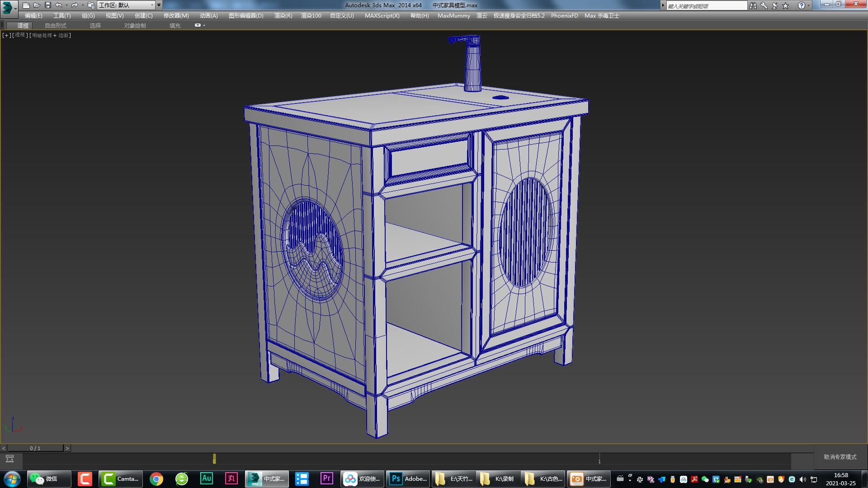Save the scene using the Save icon
The height and width of the screenshot is (488, 868).
point(47,5)
